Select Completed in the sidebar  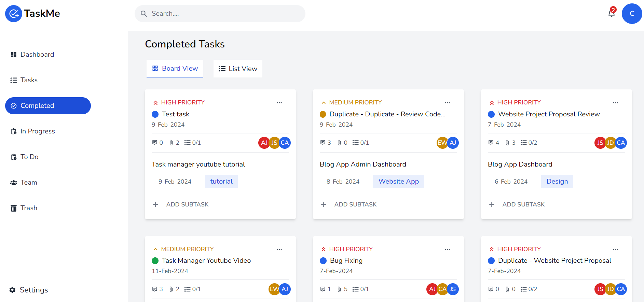(x=48, y=106)
